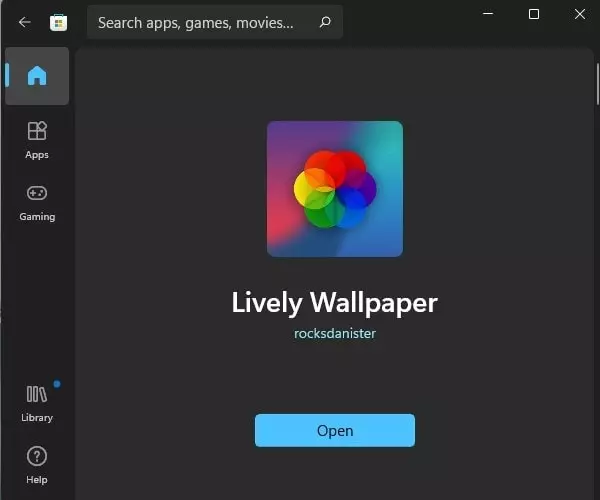Click the Lively Wallpaper title text

tap(335, 303)
